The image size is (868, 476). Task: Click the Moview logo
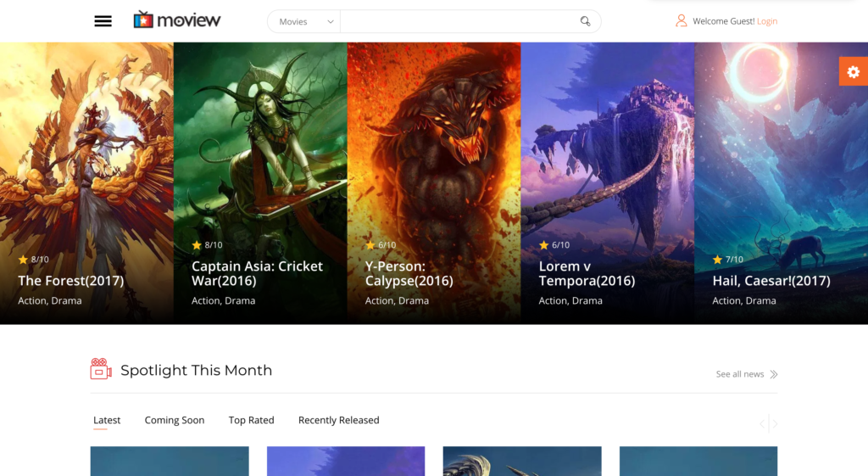[176, 20]
